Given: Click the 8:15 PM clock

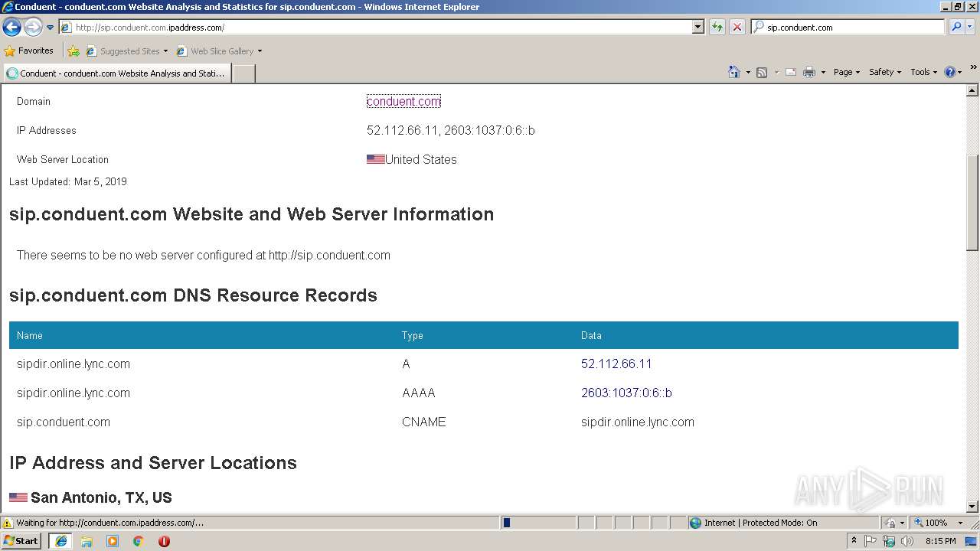Looking at the screenshot, I should pyautogui.click(x=941, y=541).
